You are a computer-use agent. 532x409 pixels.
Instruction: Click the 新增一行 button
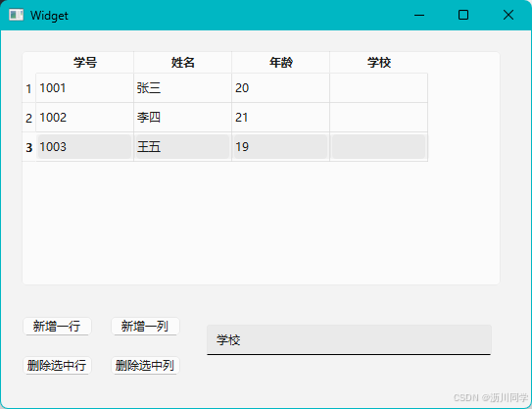click(x=57, y=326)
